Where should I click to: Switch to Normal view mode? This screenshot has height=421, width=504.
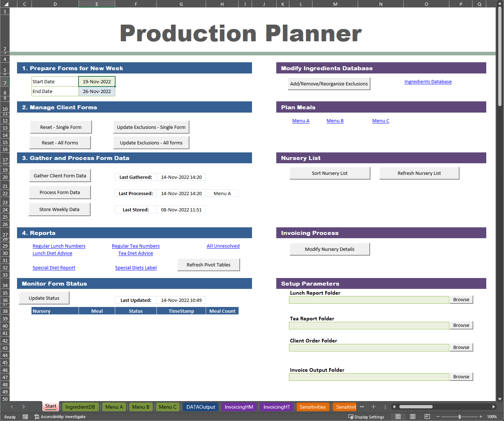point(398,416)
